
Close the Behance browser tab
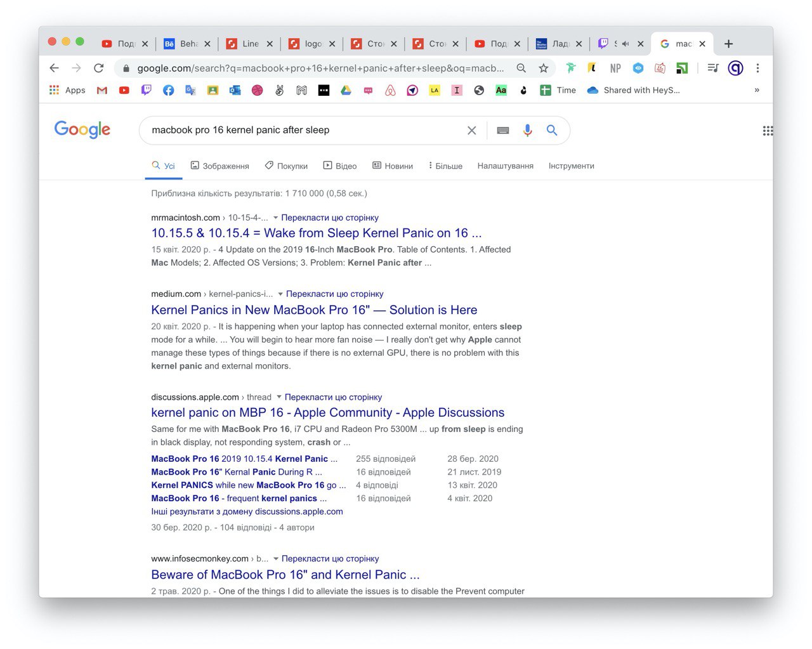tap(207, 44)
